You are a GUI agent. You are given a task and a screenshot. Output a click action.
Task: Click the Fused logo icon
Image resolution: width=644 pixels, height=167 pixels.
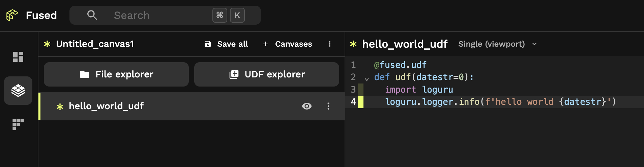pyautogui.click(x=12, y=15)
